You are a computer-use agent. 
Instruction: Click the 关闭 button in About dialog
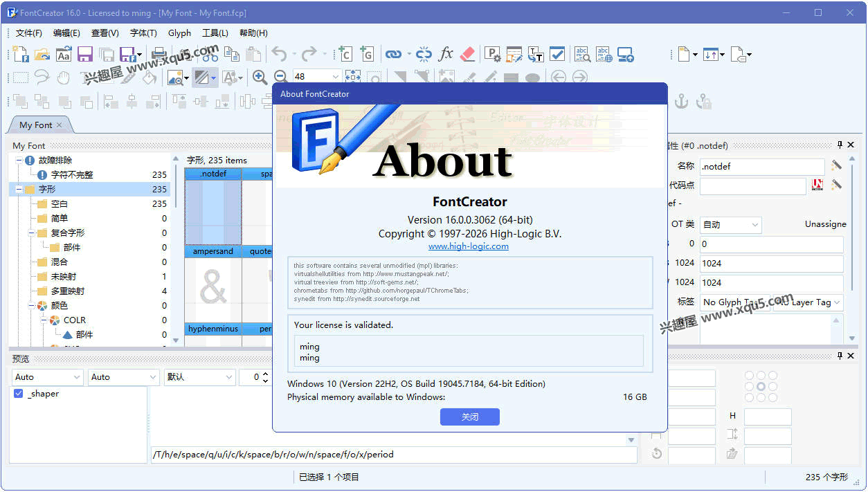470,417
